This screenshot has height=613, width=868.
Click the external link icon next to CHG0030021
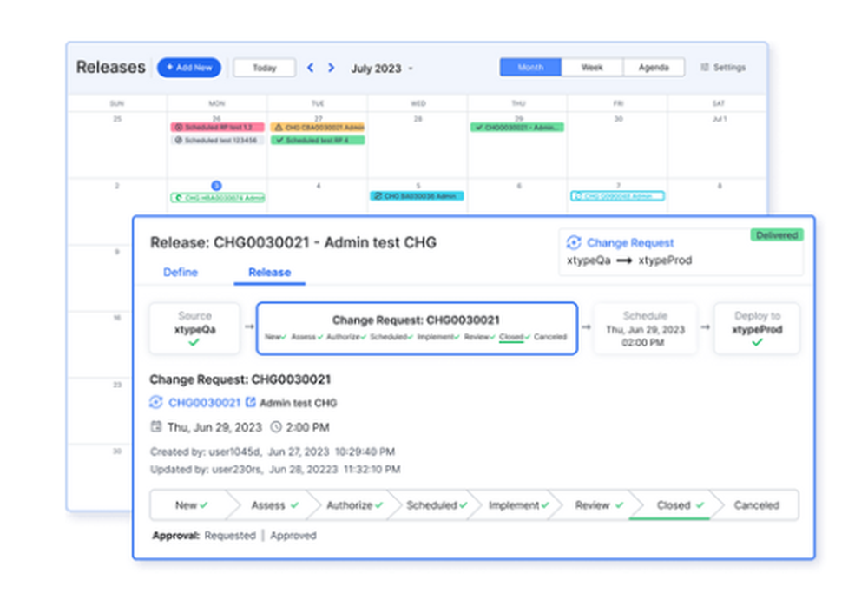[250, 402]
